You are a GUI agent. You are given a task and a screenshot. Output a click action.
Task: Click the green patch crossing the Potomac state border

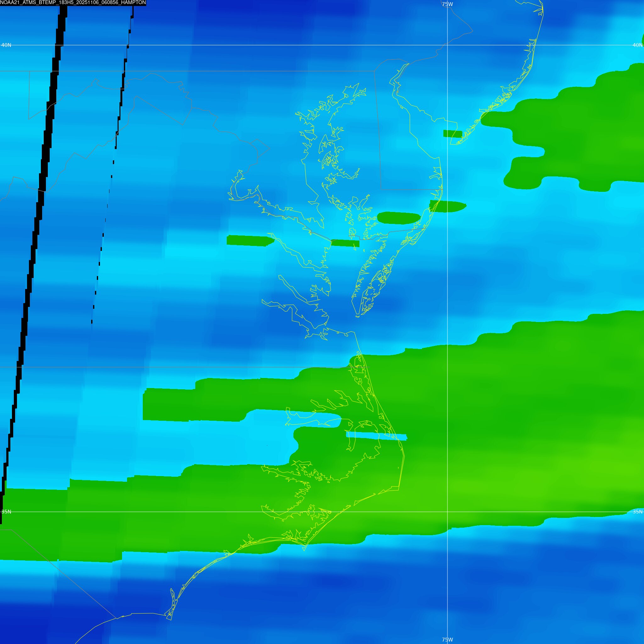pyautogui.click(x=345, y=243)
